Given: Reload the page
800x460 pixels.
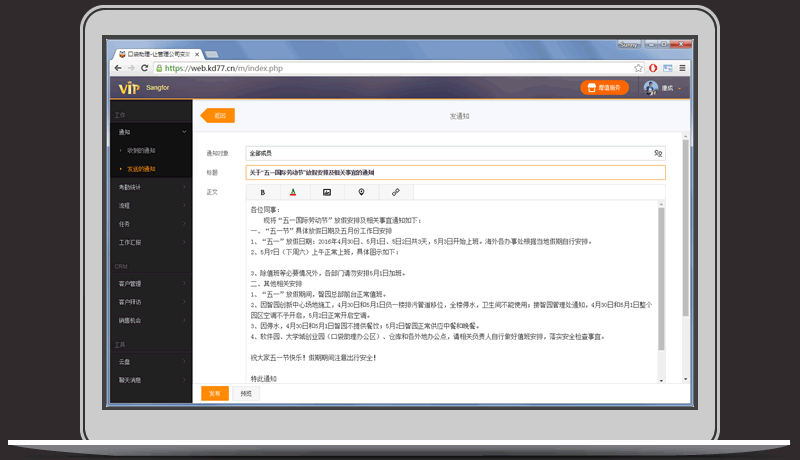Looking at the screenshot, I should click(x=144, y=68).
